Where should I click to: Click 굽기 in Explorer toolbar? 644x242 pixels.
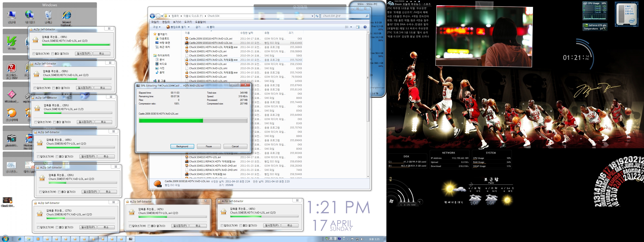pos(198,27)
